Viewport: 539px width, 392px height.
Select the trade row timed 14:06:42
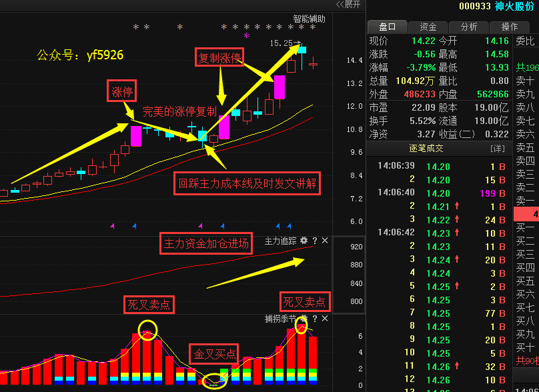[441, 233]
